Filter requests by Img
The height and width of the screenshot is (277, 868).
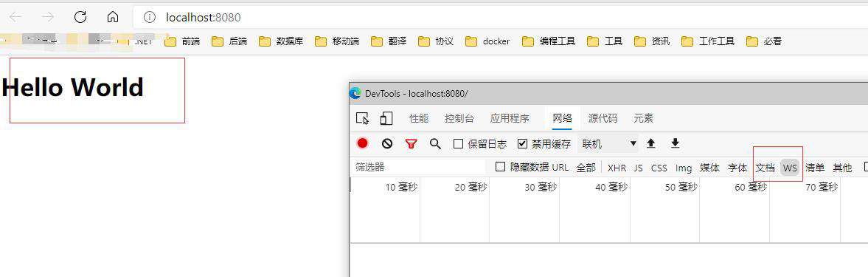[684, 168]
